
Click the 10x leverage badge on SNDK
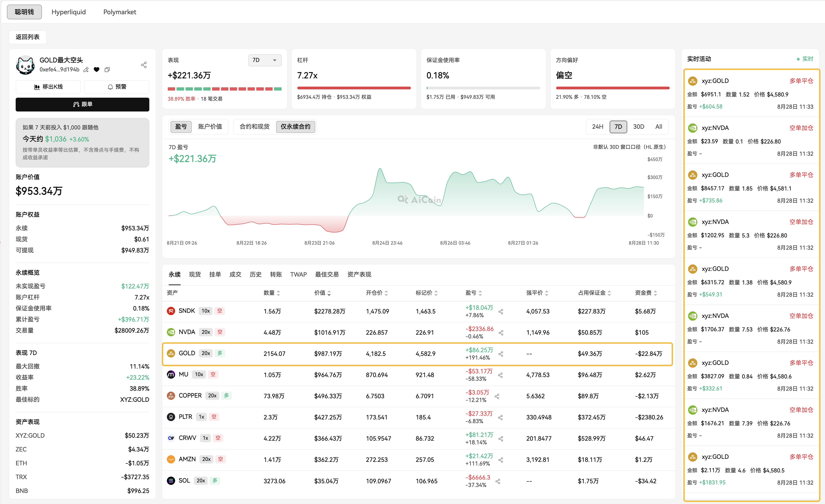pos(206,311)
